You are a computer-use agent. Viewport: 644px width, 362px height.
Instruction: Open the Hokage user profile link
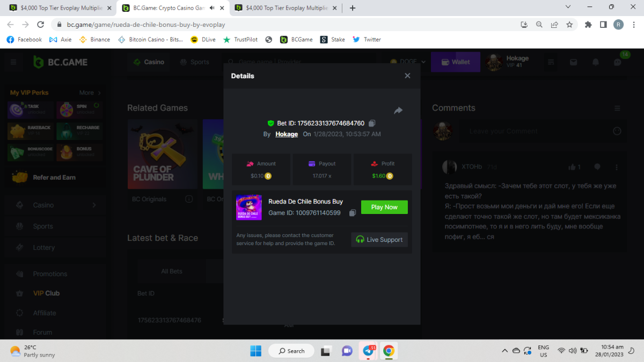click(x=287, y=134)
